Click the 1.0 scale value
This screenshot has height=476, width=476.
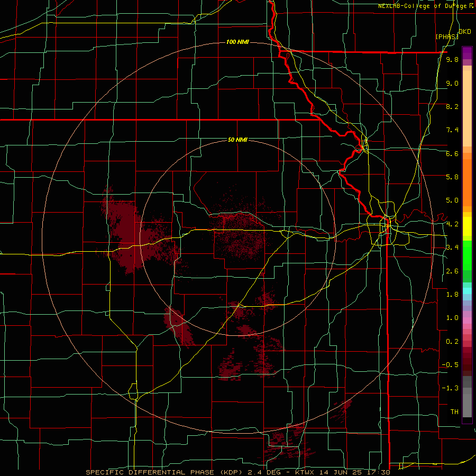point(452,318)
